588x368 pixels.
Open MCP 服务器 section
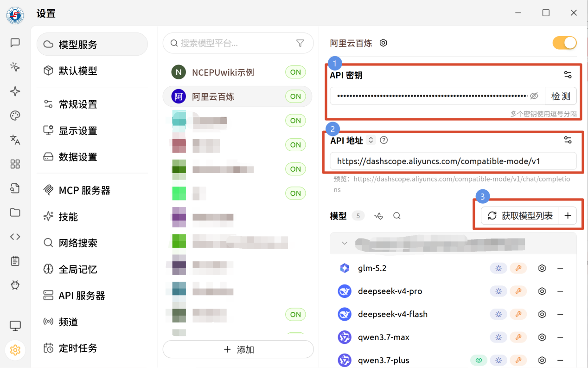click(x=92, y=190)
